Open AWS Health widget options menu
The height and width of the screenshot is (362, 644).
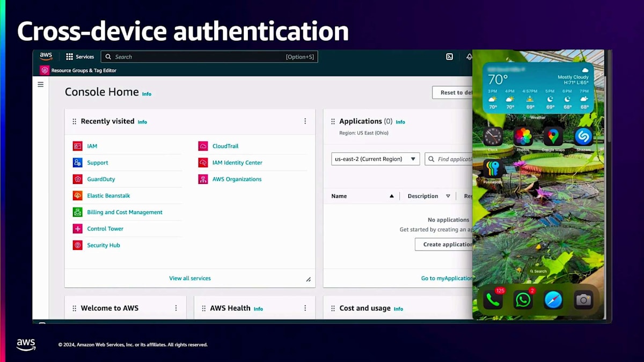pyautogui.click(x=305, y=308)
